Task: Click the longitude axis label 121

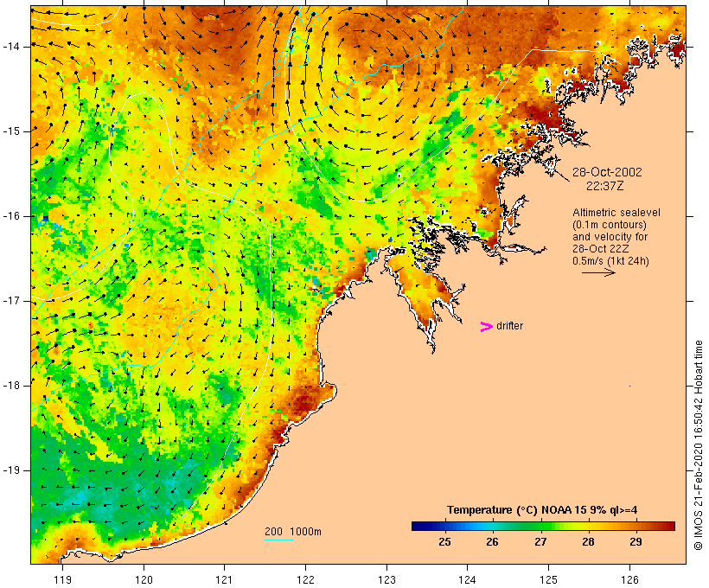Action: coord(224,579)
